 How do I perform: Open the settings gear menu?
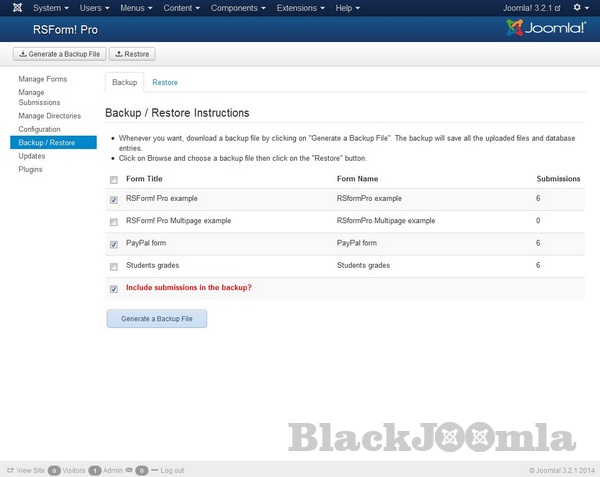point(579,8)
